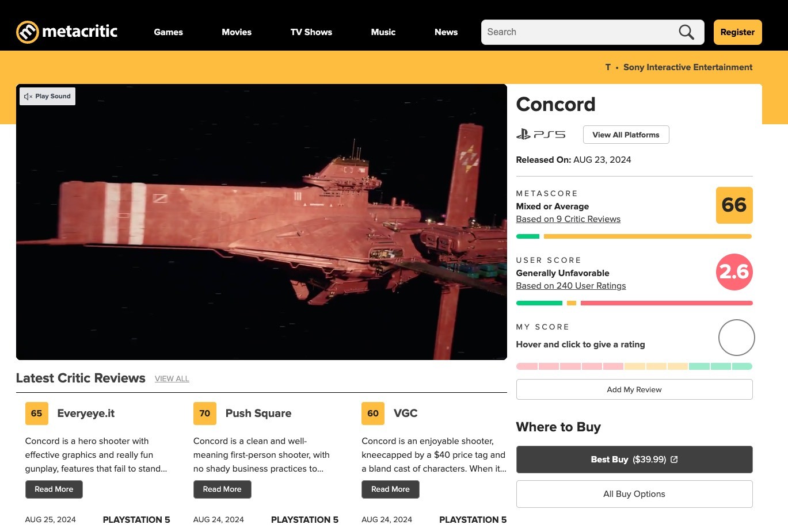Click the Metascore 66 badge
The image size is (788, 532).
(x=734, y=205)
